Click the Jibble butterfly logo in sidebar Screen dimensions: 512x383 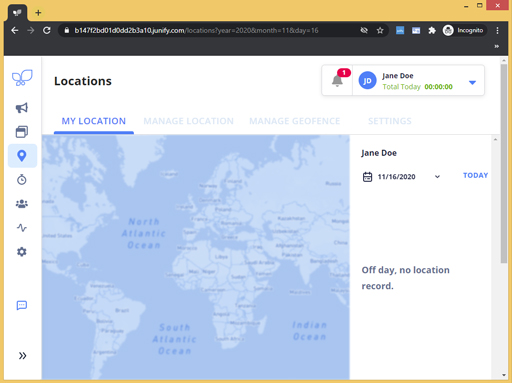coord(22,78)
